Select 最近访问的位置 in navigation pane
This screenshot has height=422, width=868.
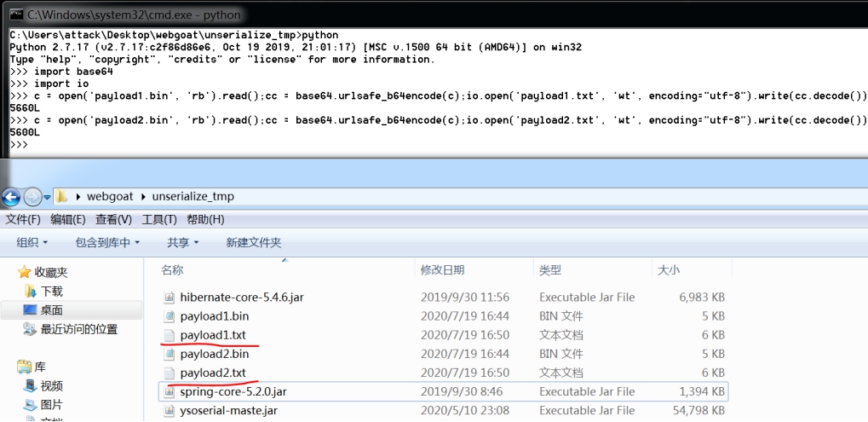(79, 330)
